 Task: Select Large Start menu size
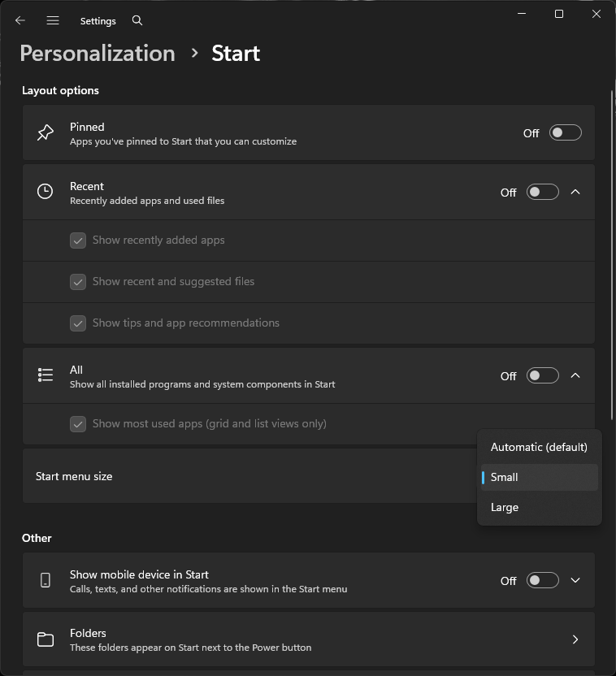540,508
